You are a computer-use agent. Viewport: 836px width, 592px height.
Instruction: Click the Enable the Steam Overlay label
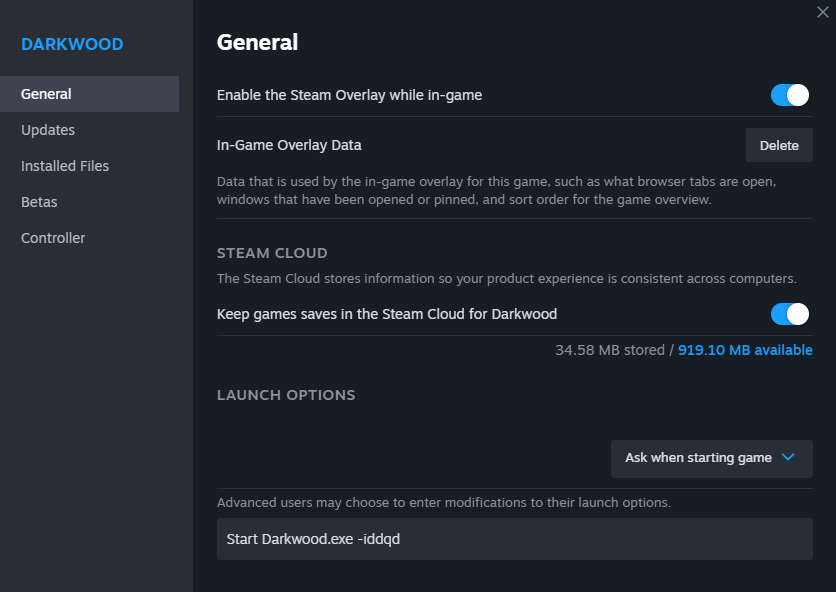tap(349, 95)
